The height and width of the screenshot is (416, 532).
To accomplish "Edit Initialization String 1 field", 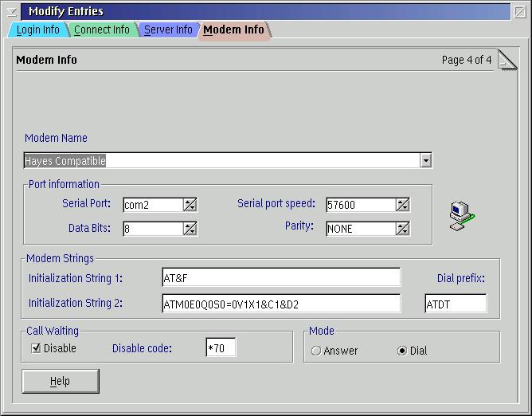I will 281,278.
